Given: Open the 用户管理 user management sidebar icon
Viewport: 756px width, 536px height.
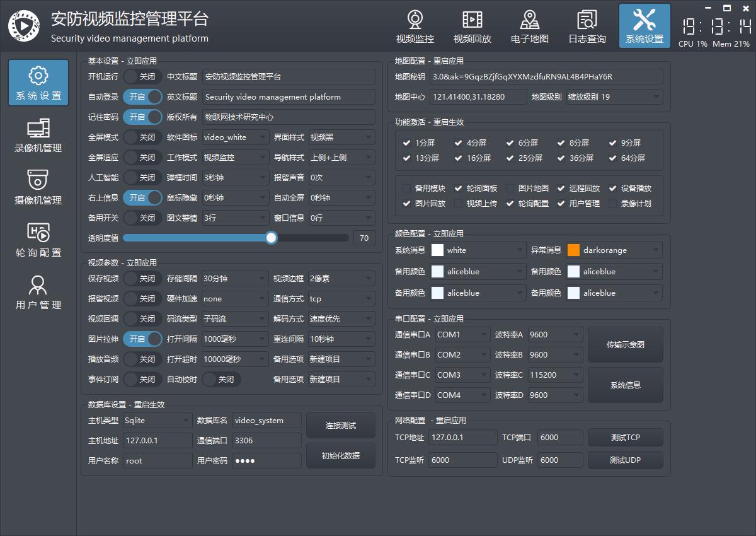Looking at the screenshot, I should (x=38, y=293).
